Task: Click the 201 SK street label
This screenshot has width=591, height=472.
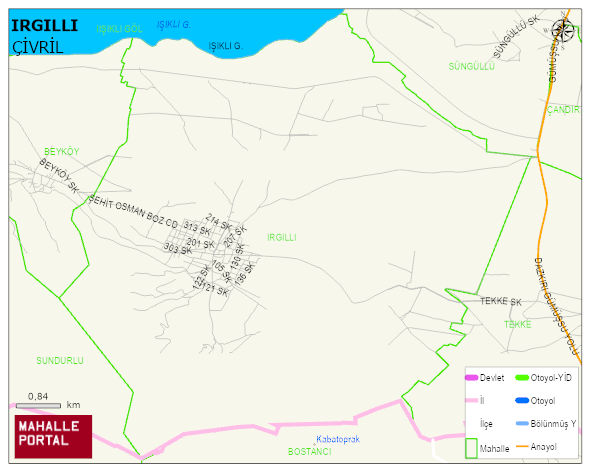Action: 201,244
